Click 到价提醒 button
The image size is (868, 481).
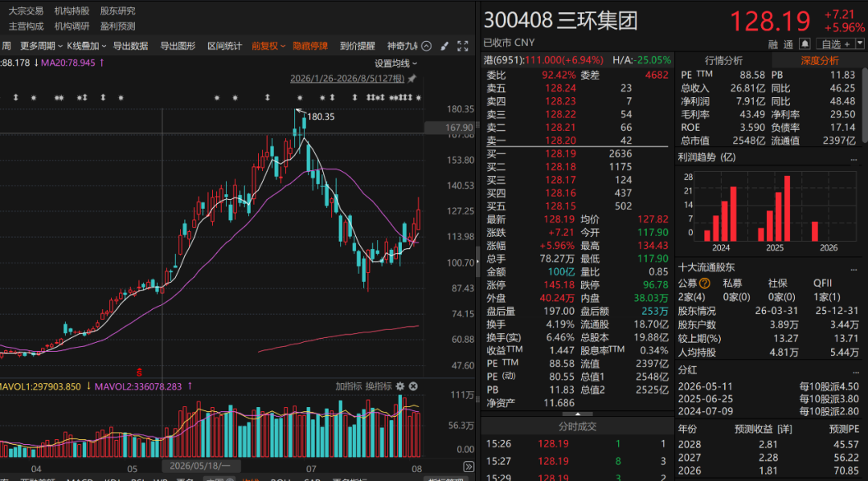[x=357, y=46]
